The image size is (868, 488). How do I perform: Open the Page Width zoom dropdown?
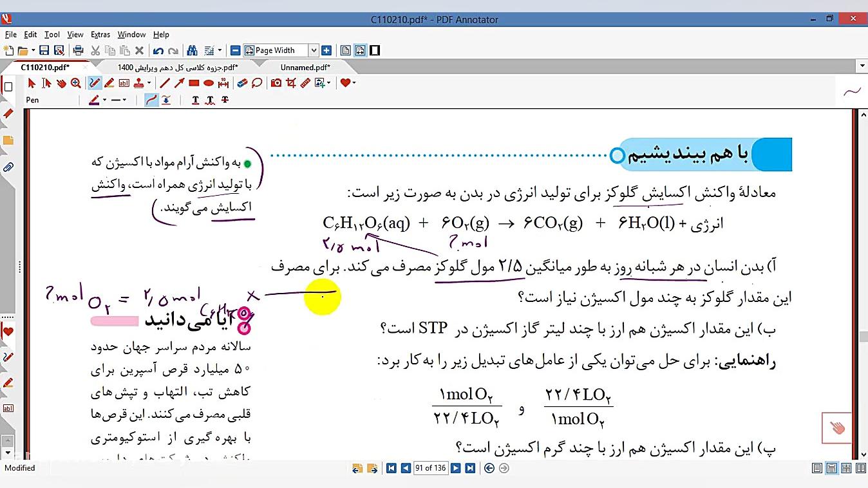(x=314, y=51)
